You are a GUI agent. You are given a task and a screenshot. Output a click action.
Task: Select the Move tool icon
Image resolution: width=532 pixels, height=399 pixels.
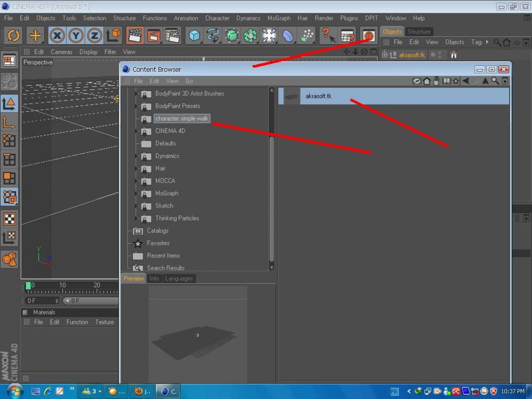(35, 35)
